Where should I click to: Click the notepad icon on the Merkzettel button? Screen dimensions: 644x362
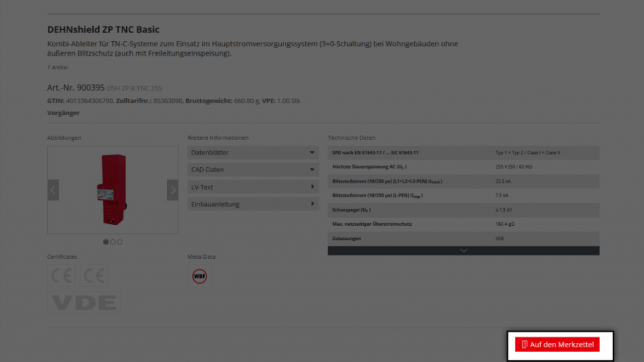tap(525, 344)
